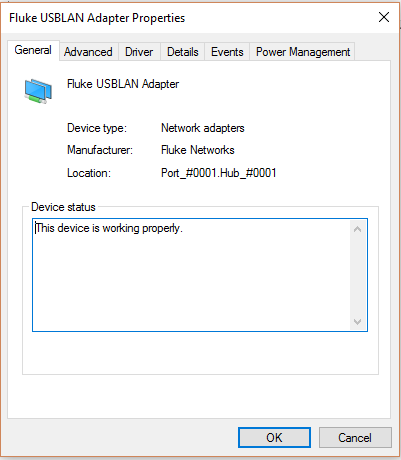This screenshot has width=401, height=460.
Task: Switch to the Details tab
Action: tap(183, 52)
